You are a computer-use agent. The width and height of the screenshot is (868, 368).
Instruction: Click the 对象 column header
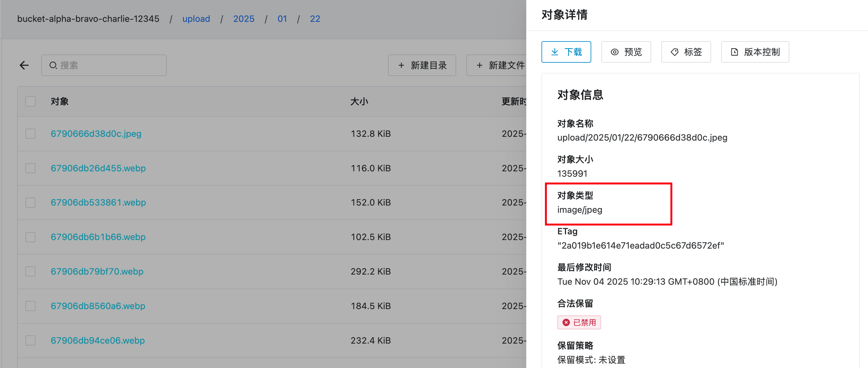(x=60, y=101)
